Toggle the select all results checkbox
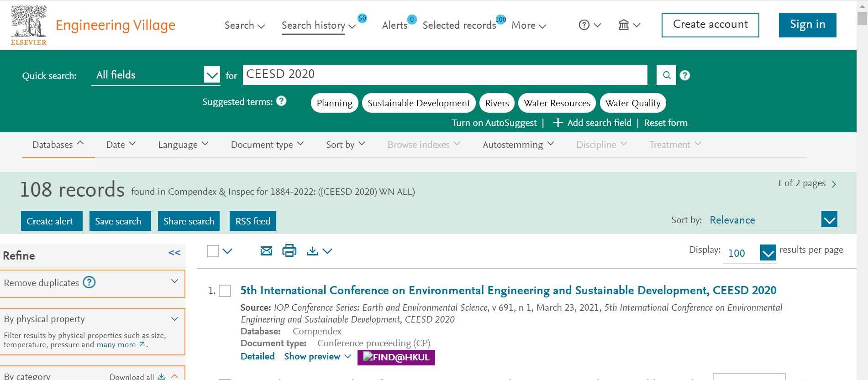The height and width of the screenshot is (380, 868). [x=213, y=251]
